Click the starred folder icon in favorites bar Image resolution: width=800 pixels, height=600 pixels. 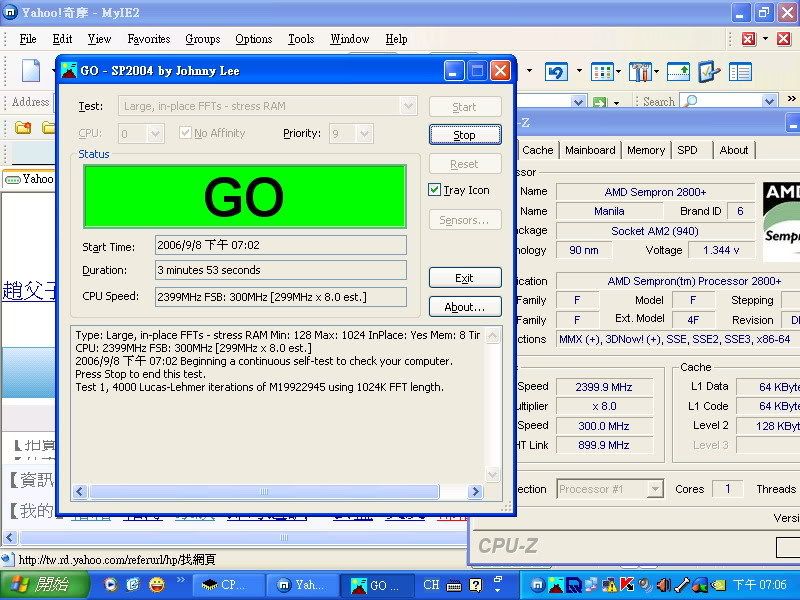pyautogui.click(x=22, y=127)
